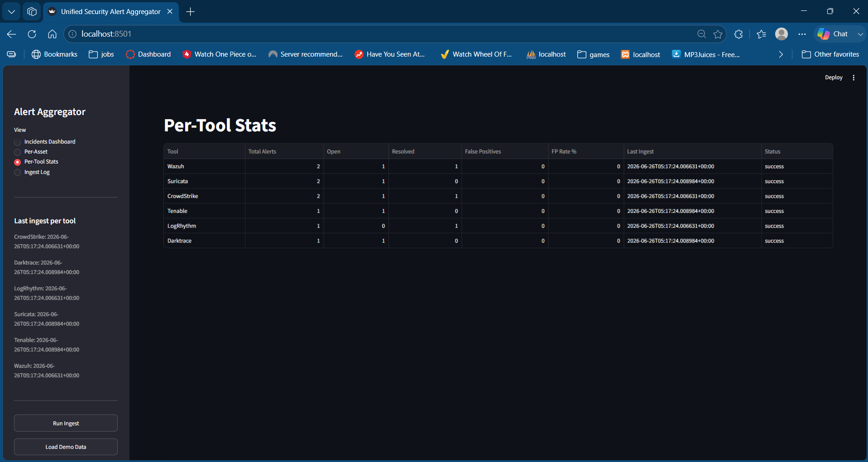This screenshot has height=462, width=868.
Task: Select the Wazuh row status cell
Action: click(x=797, y=166)
